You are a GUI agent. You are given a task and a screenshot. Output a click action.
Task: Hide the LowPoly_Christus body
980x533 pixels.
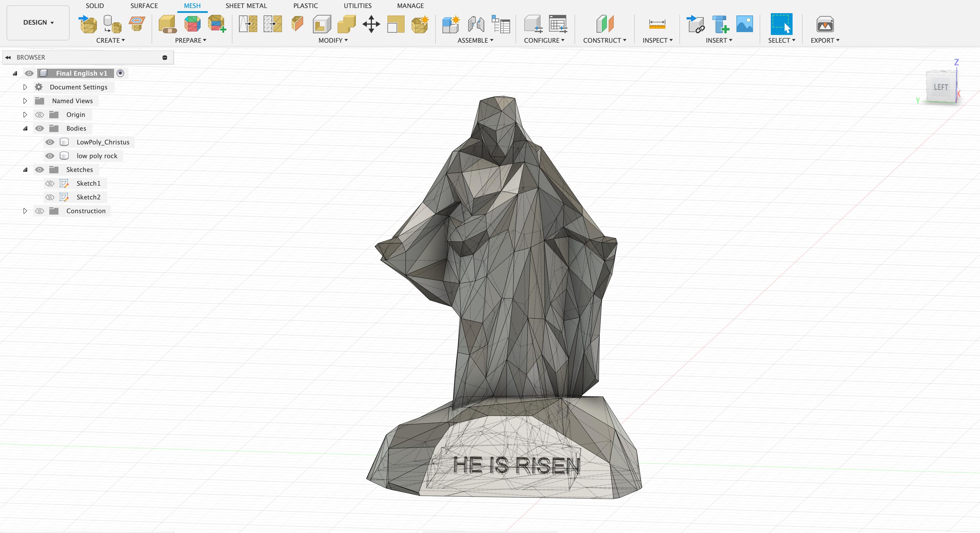(50, 142)
